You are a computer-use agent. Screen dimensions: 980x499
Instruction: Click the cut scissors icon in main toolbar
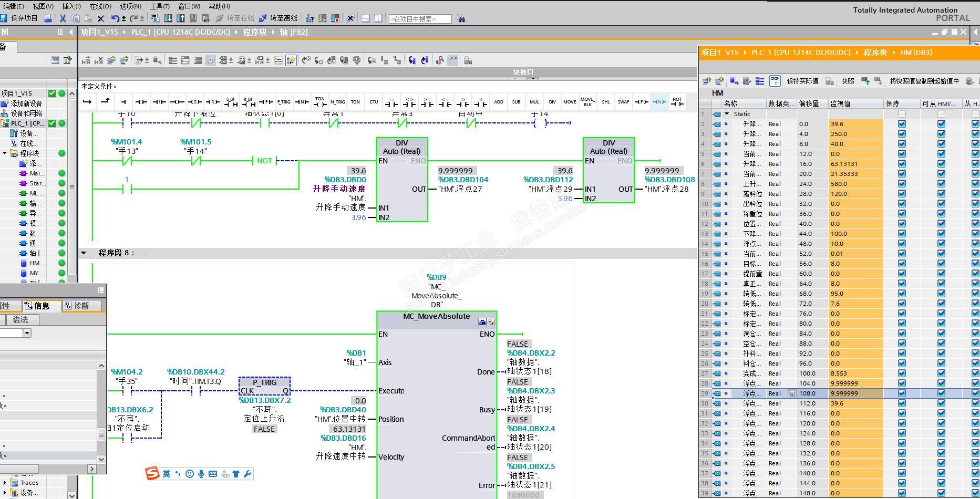[63, 18]
